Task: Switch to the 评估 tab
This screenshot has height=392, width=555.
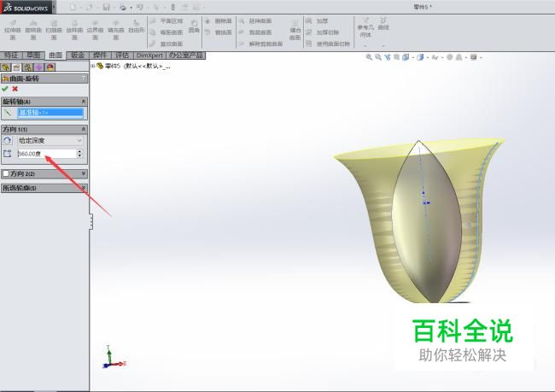Action: (122, 56)
